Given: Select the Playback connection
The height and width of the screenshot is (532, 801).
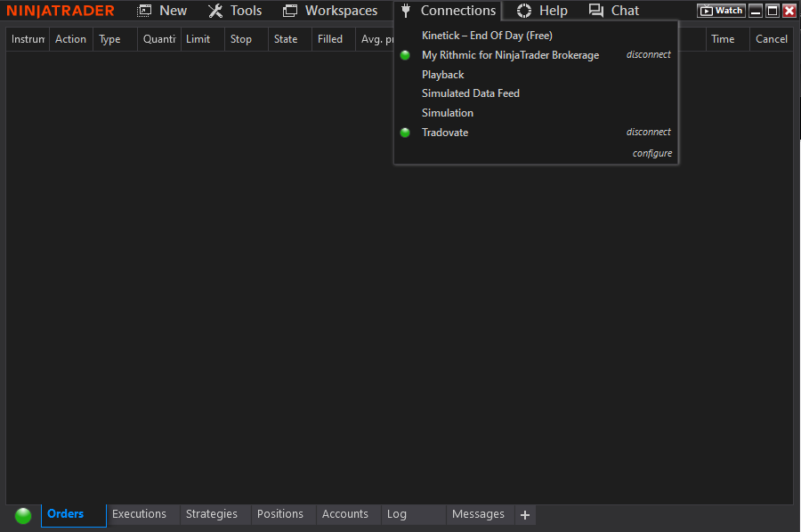Looking at the screenshot, I should coord(443,75).
